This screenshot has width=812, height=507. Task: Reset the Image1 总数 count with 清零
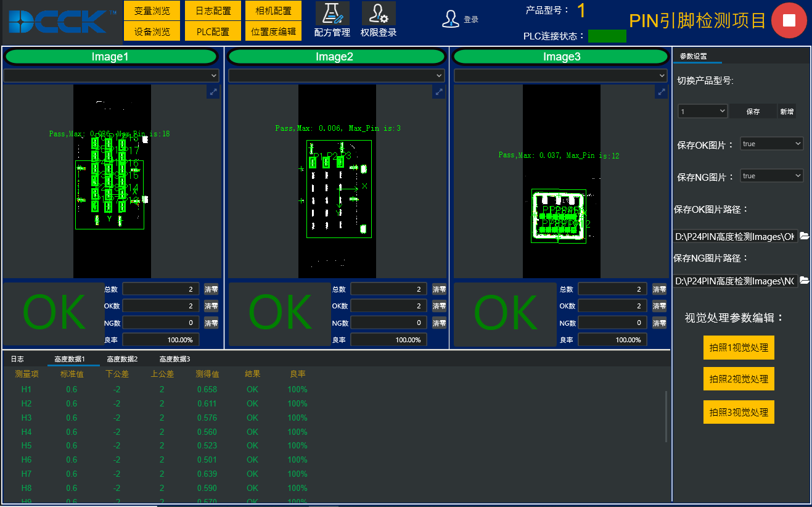211,289
